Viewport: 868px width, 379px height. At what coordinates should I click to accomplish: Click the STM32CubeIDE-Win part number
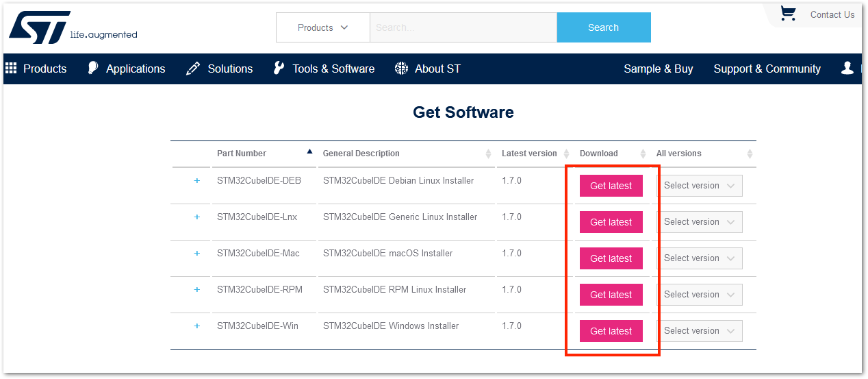[257, 326]
